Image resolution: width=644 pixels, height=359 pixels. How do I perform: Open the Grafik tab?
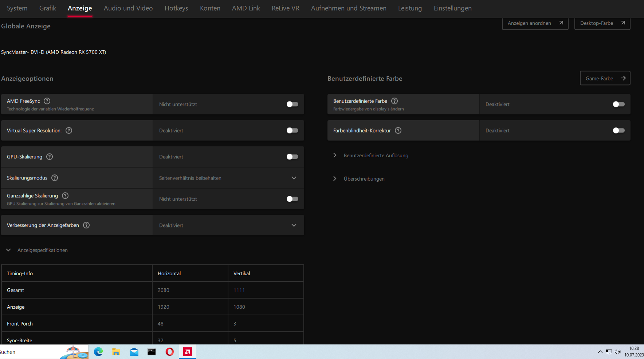coord(48,8)
